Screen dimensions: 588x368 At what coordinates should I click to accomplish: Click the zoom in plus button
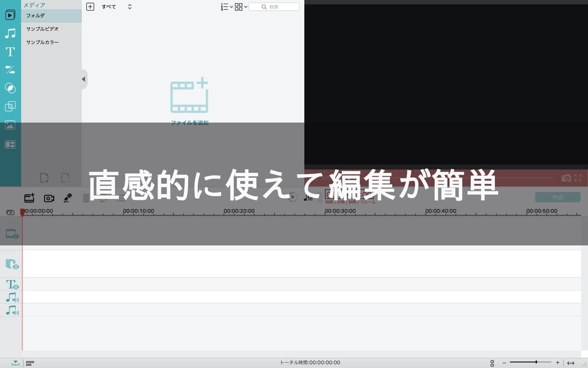(x=558, y=362)
